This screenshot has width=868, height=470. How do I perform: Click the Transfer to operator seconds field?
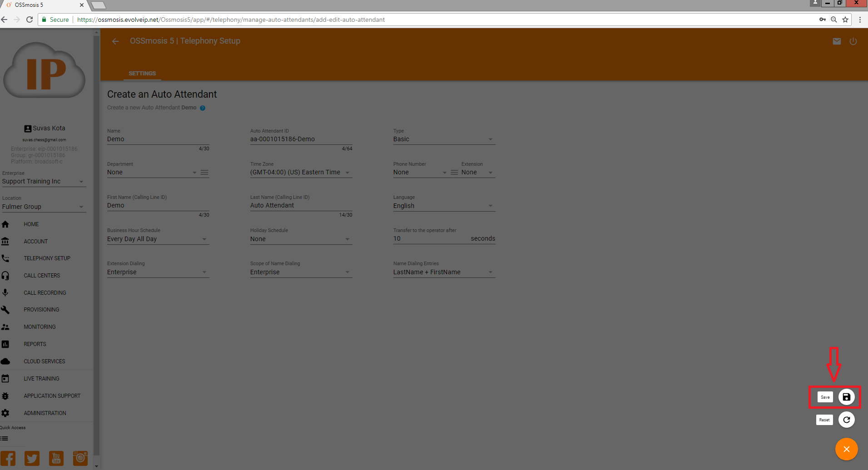[429, 239]
